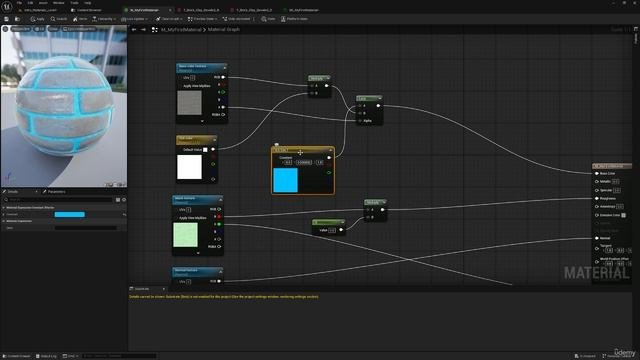
Task: Open the Help menu
Action: (87, 3)
